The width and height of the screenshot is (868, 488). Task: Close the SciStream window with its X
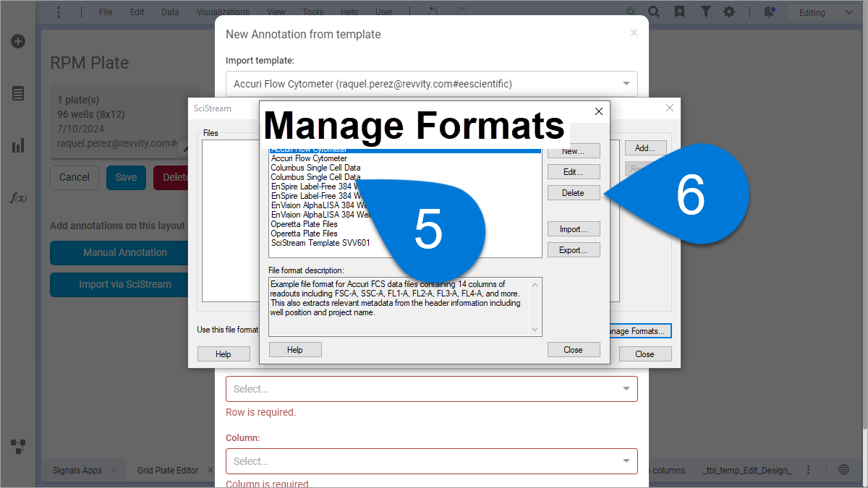[x=670, y=108]
